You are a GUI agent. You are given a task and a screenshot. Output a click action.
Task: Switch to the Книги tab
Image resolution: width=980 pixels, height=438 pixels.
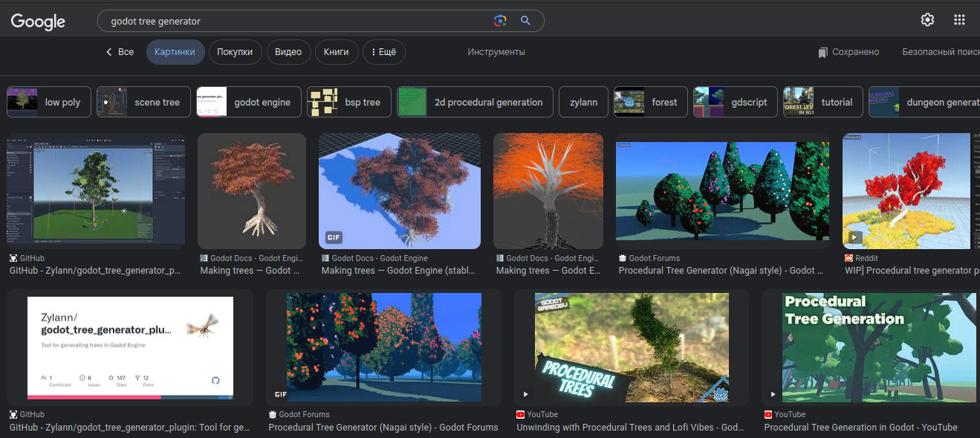coord(337,52)
